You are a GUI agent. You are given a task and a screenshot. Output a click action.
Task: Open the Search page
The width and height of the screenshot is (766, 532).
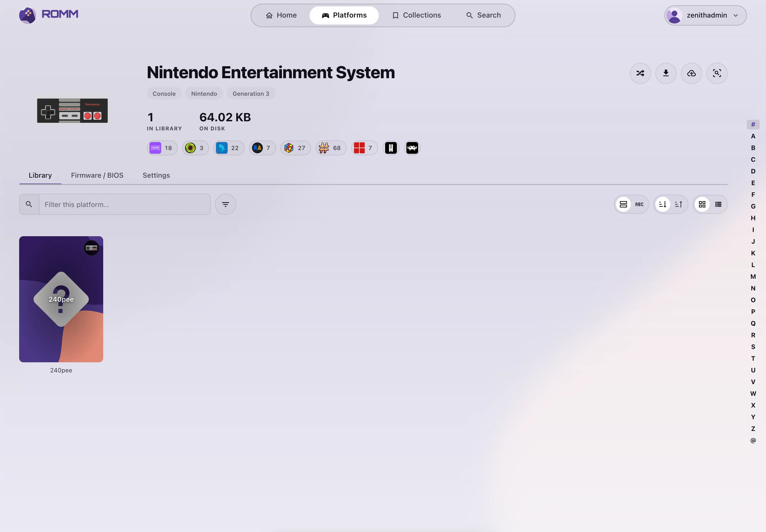(x=483, y=15)
